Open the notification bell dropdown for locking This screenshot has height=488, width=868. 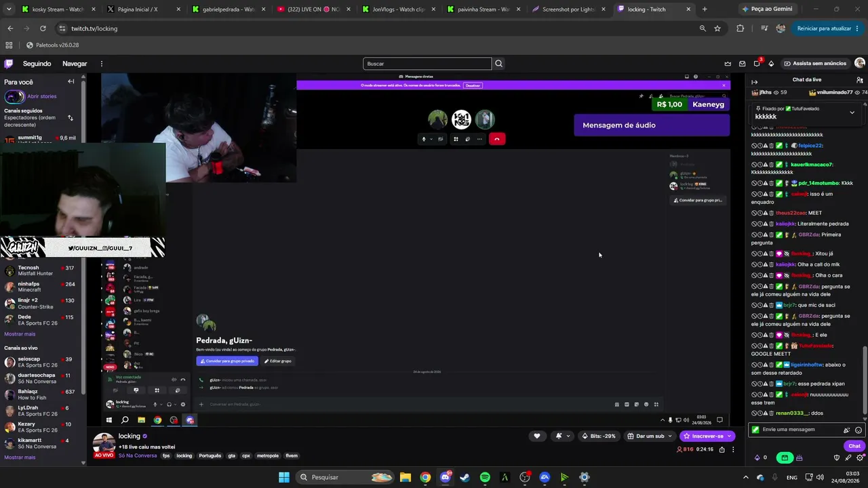561,436
